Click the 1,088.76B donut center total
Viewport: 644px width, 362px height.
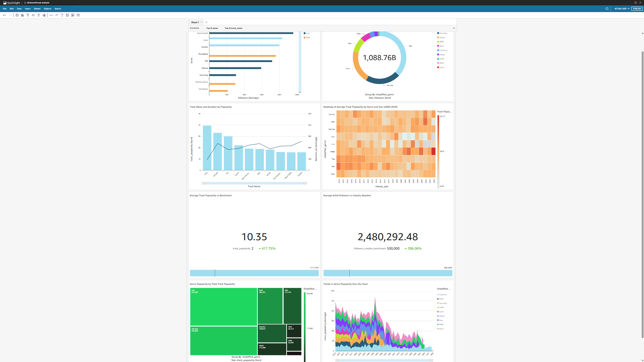[x=380, y=58]
